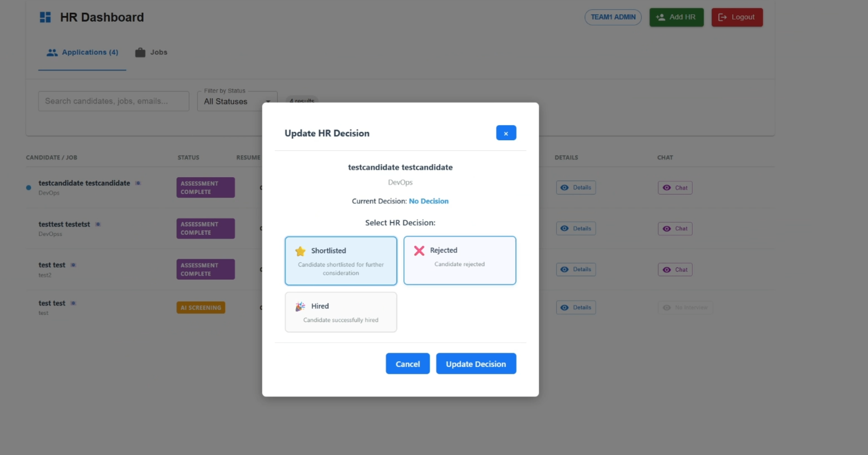Screen dimensions: 868x455
Task: Click the candidate search input field
Action: (113, 101)
